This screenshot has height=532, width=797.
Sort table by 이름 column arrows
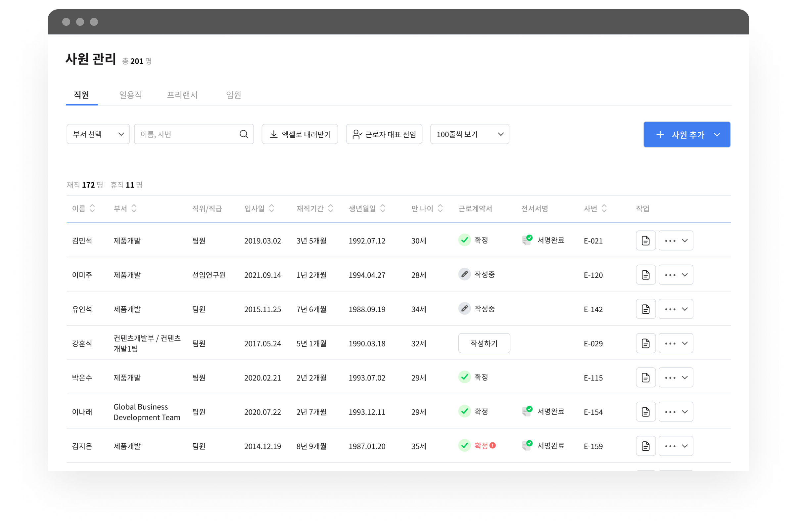[x=92, y=208]
